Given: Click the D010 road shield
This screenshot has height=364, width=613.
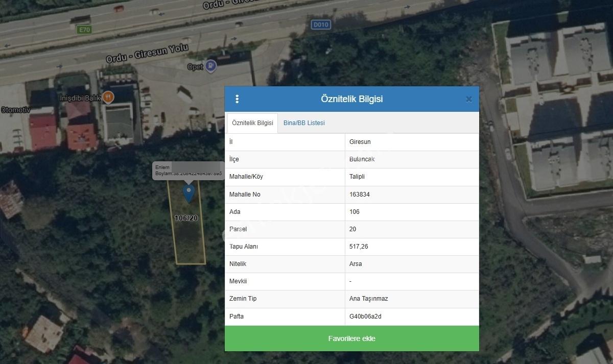Looking at the screenshot, I should point(320,24).
